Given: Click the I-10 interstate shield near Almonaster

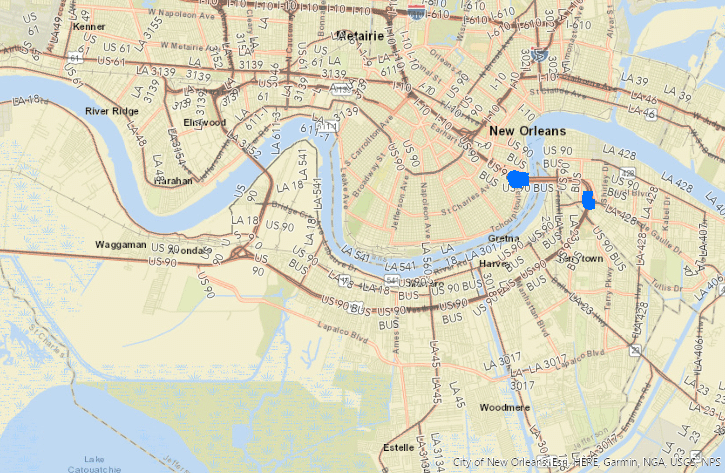Looking at the screenshot, I should [x=538, y=55].
